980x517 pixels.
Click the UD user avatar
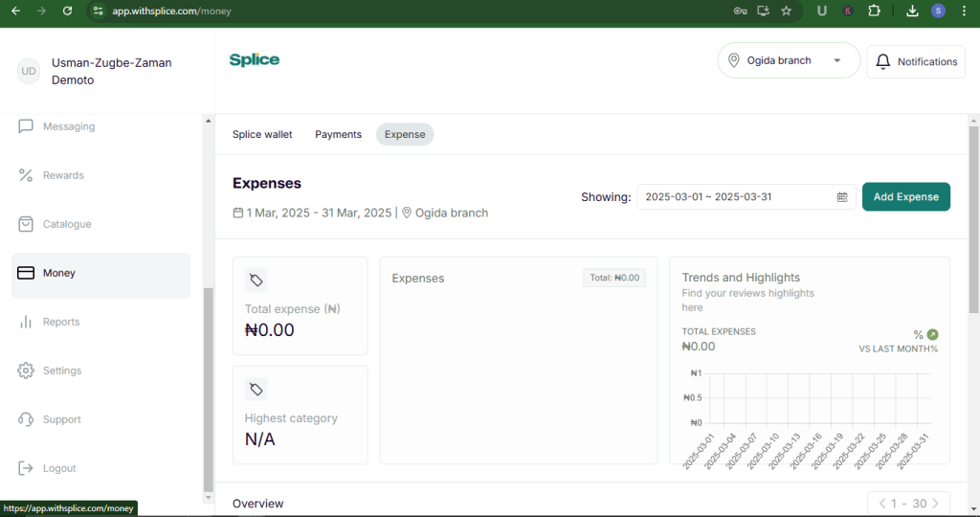pos(29,71)
